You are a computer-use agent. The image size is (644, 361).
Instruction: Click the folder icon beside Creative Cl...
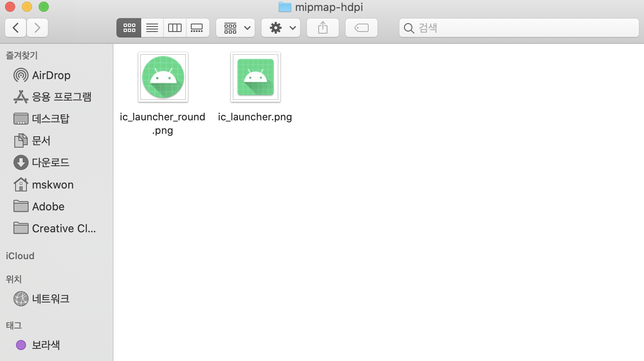click(21, 228)
